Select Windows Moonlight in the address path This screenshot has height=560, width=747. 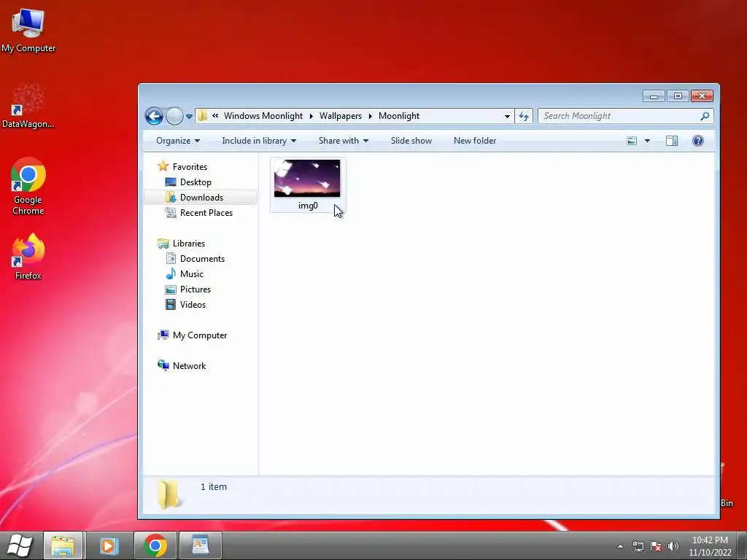pos(263,116)
